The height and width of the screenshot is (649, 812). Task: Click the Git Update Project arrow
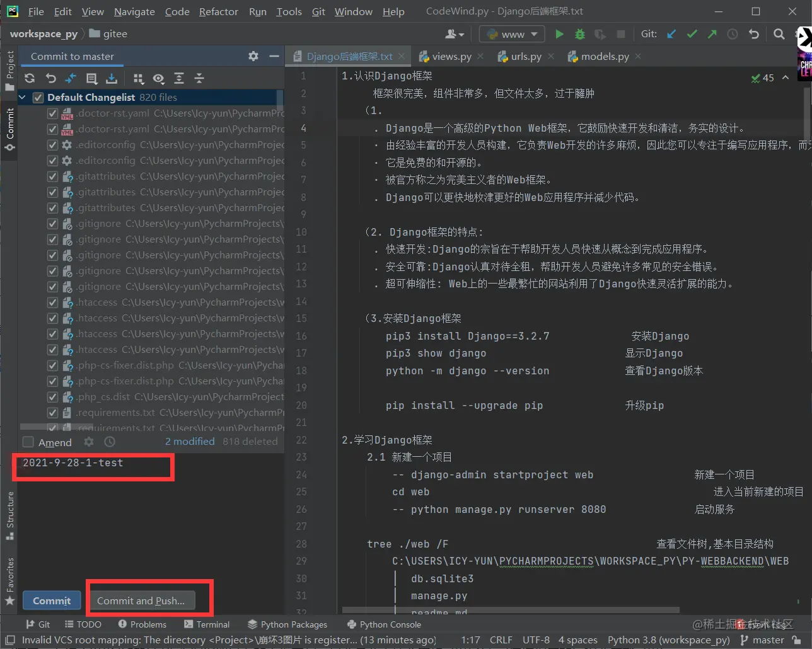(671, 34)
